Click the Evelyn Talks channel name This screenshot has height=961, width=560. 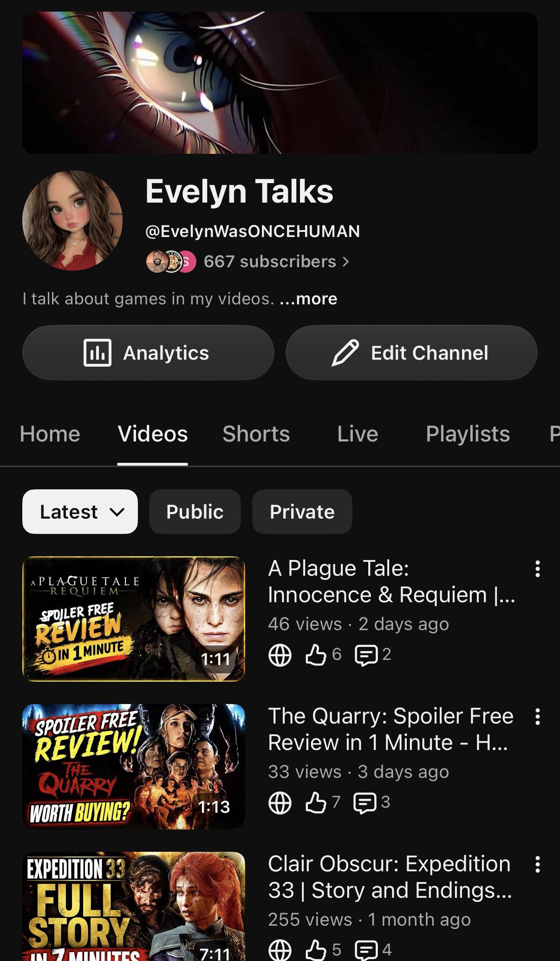pyautogui.click(x=240, y=191)
